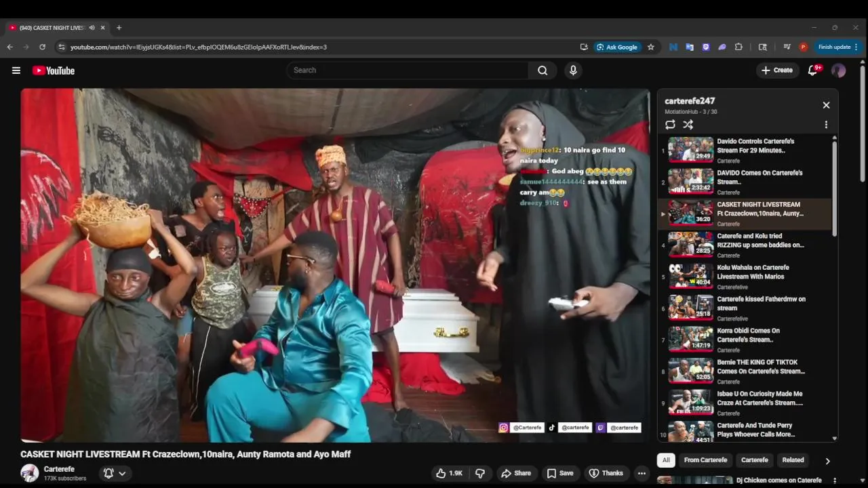This screenshot has height=488, width=868.
Task: Toggle loop playlist
Action: 670,125
